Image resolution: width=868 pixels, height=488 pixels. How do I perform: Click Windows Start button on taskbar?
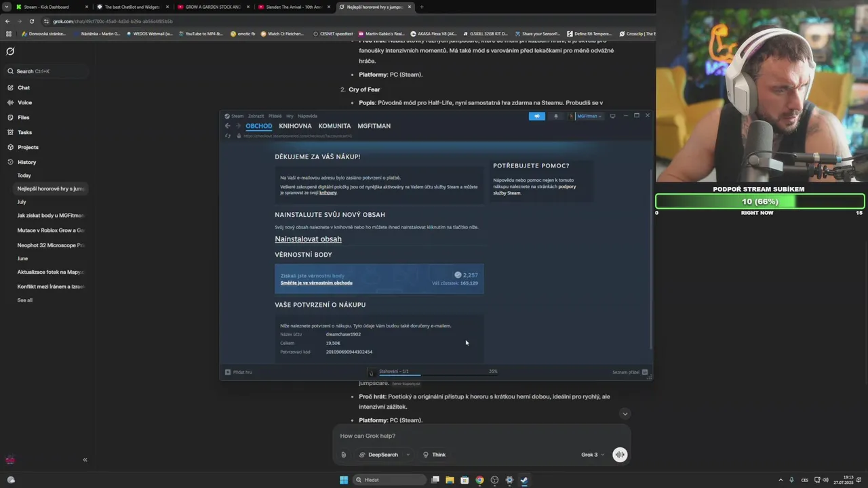point(344,480)
